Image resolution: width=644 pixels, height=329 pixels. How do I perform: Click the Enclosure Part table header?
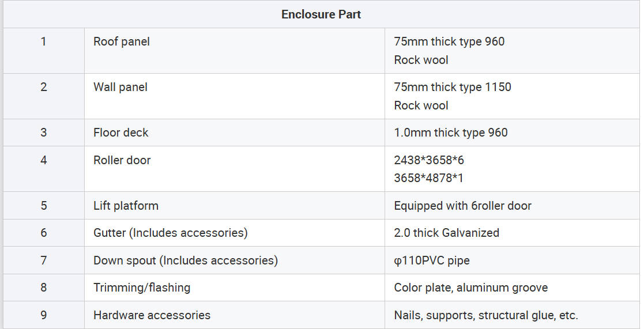(321, 14)
